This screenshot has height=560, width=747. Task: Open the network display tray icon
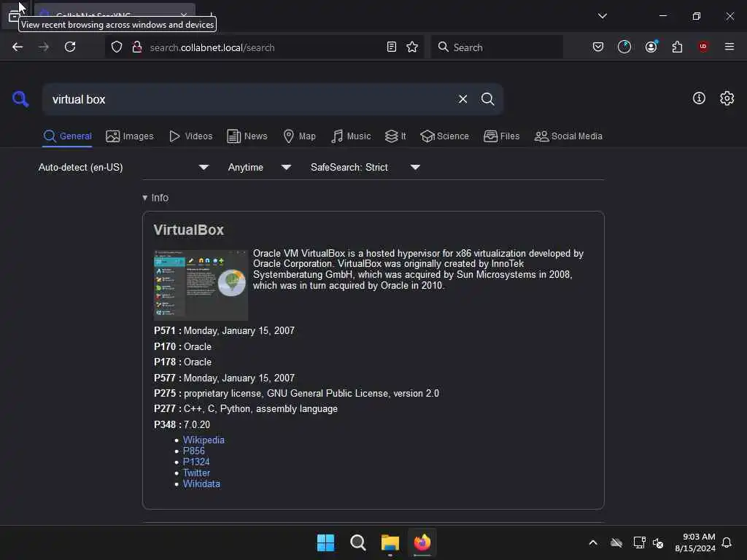(639, 542)
